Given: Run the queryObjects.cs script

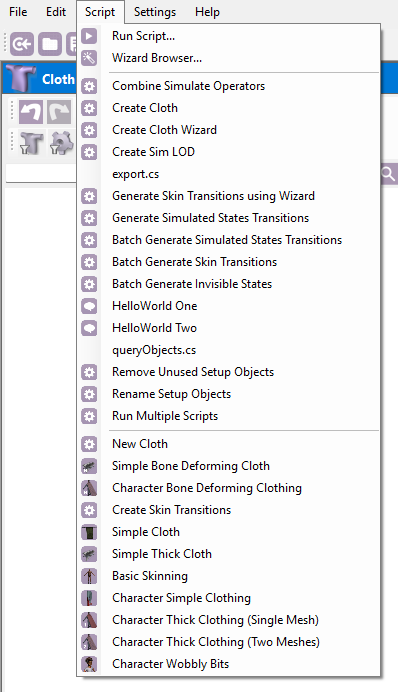Looking at the screenshot, I should [229, 350].
